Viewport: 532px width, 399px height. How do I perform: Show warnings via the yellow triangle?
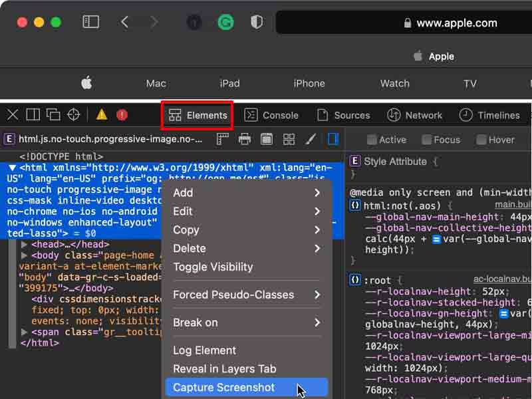point(102,114)
